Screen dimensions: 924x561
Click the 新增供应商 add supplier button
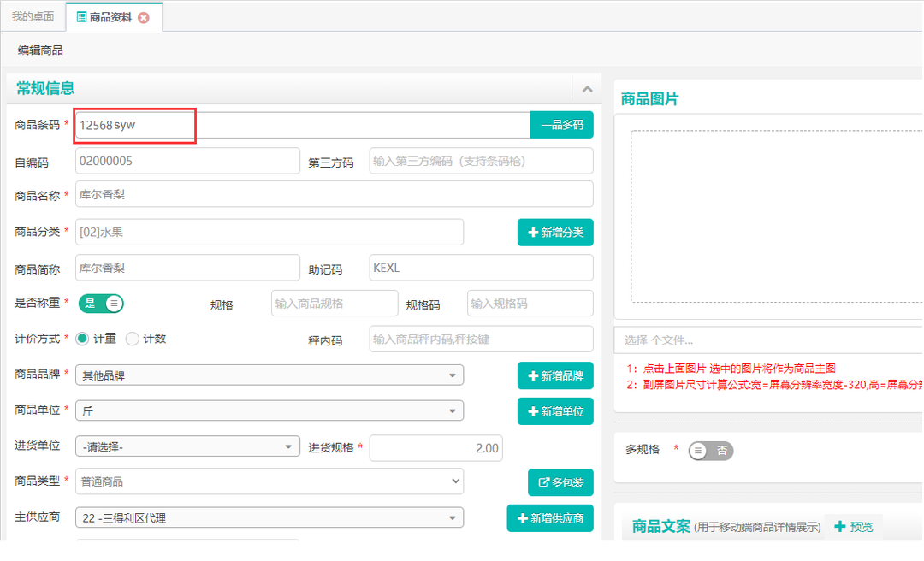[550, 518]
